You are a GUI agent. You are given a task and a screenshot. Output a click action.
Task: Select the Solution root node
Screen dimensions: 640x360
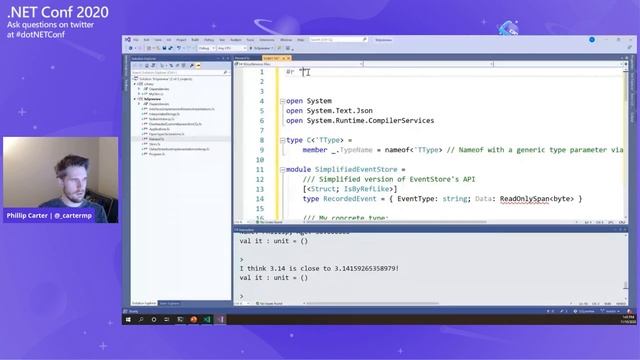pos(165,79)
